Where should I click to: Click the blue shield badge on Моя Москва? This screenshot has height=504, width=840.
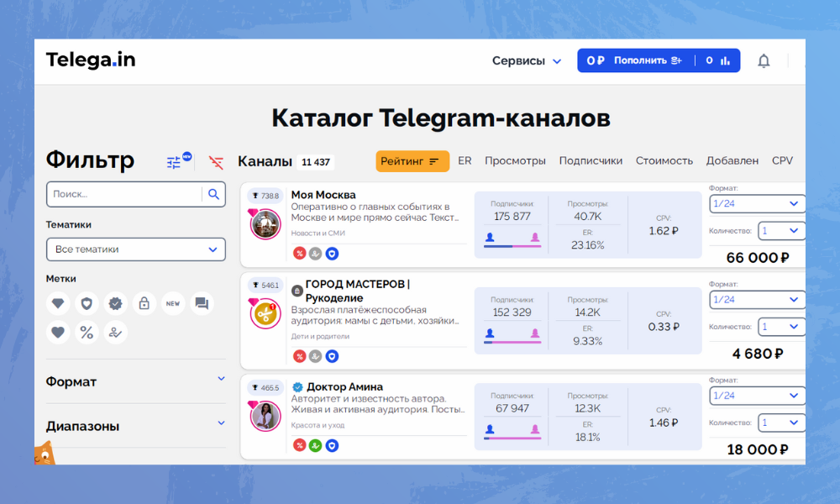click(332, 253)
